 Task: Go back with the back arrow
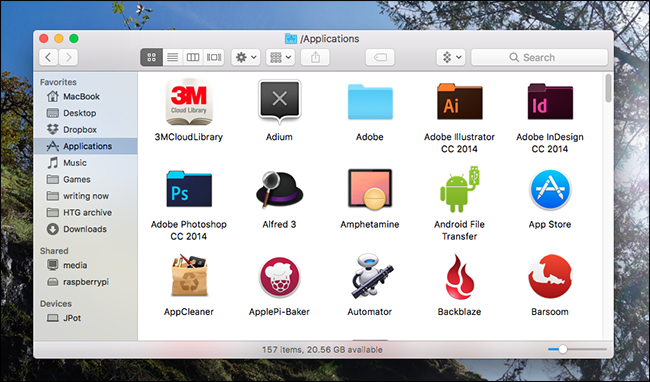click(49, 57)
